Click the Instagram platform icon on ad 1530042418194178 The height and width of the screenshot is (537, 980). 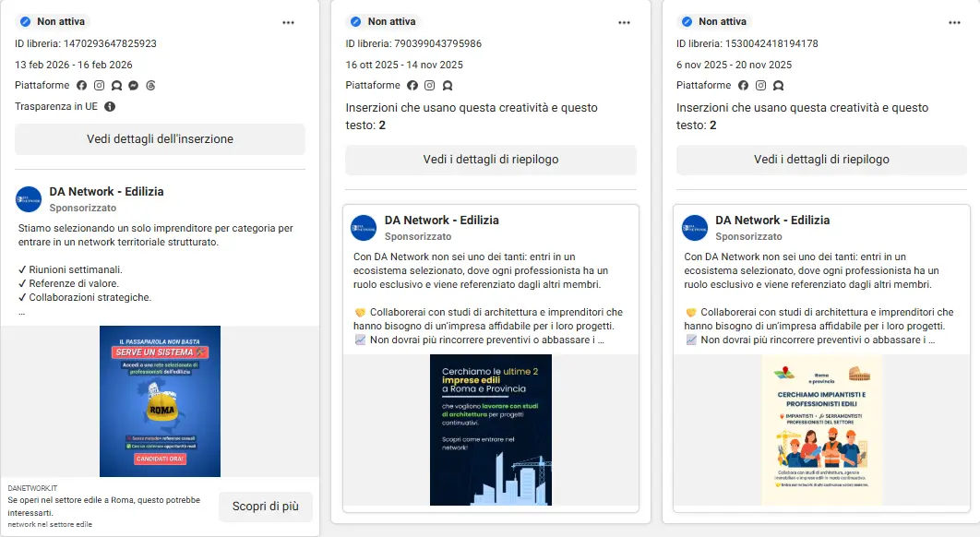760,86
